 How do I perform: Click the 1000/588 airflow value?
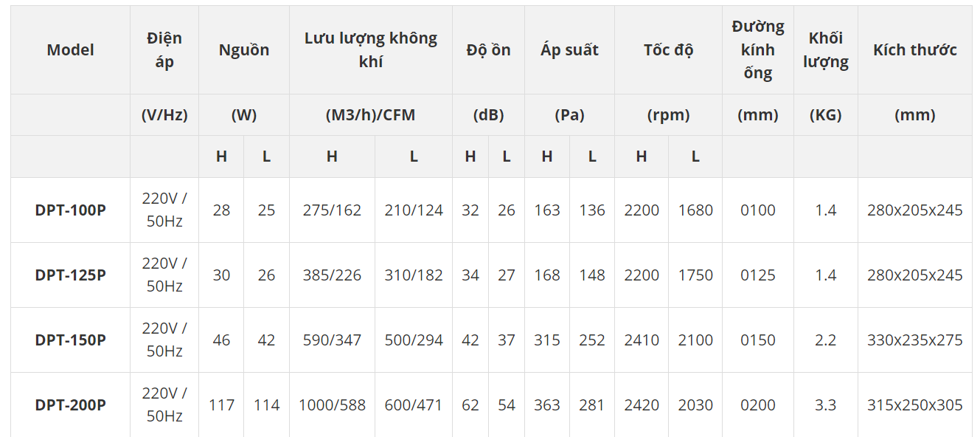point(332,405)
